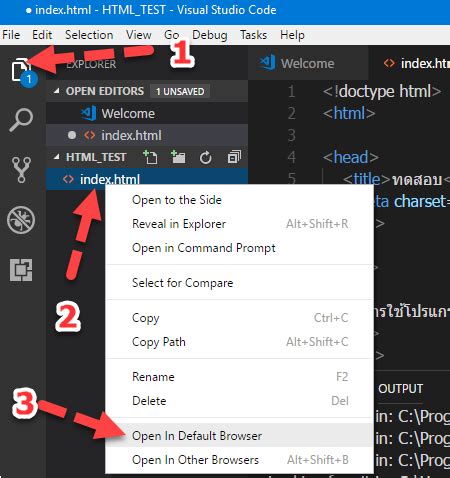Click line number 3 in editor gutter
This screenshot has height=478, width=450.
(x=291, y=135)
